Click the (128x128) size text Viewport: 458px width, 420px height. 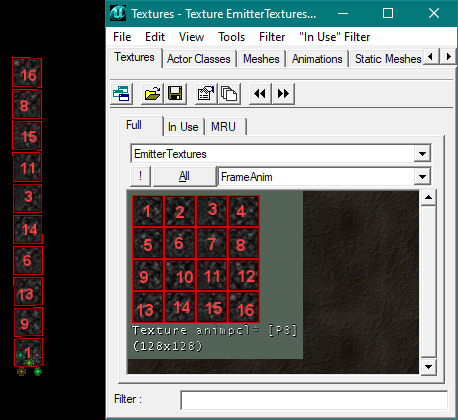click(x=167, y=346)
